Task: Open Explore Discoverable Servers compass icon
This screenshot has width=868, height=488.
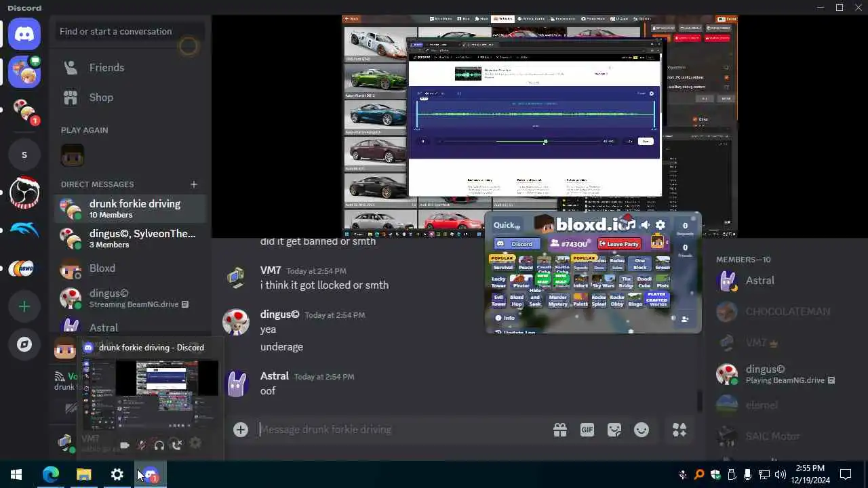Action: [x=24, y=344]
